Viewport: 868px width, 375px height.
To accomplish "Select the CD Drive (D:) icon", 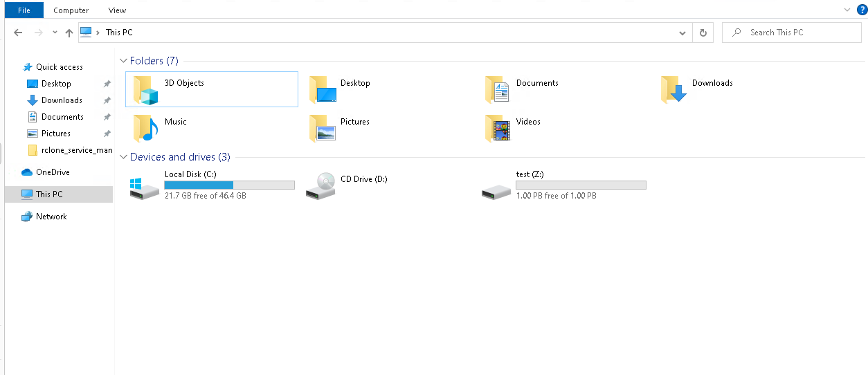I will [321, 185].
